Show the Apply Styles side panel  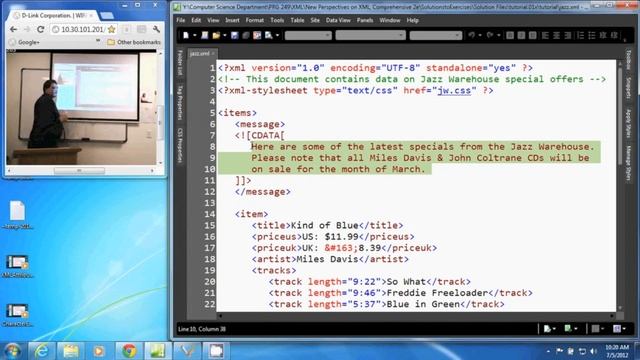click(x=629, y=124)
